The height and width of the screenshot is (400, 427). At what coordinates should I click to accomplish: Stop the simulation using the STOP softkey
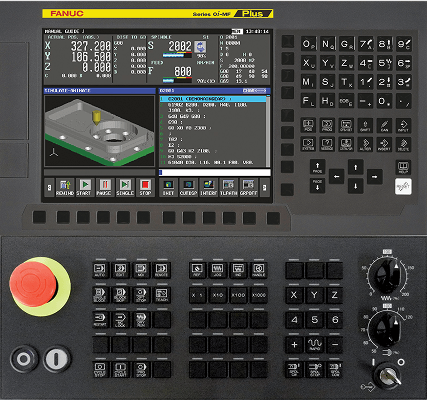click(145, 188)
